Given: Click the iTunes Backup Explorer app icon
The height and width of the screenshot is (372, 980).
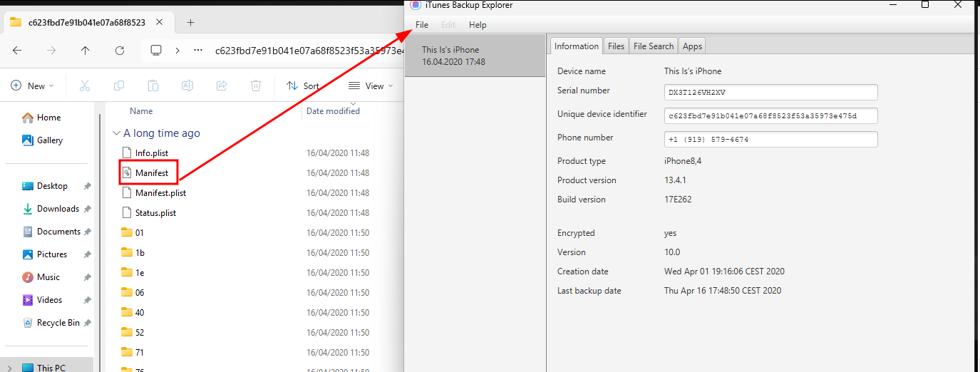Looking at the screenshot, I should point(416,5).
